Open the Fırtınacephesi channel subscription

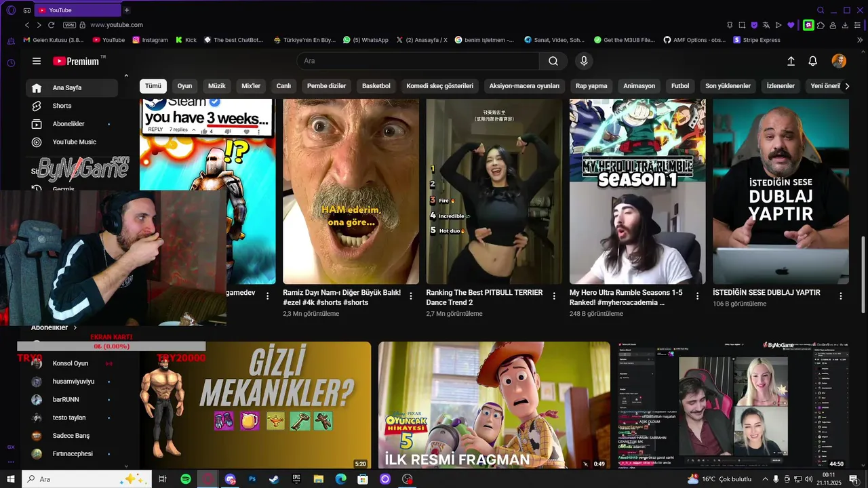pyautogui.click(x=72, y=453)
